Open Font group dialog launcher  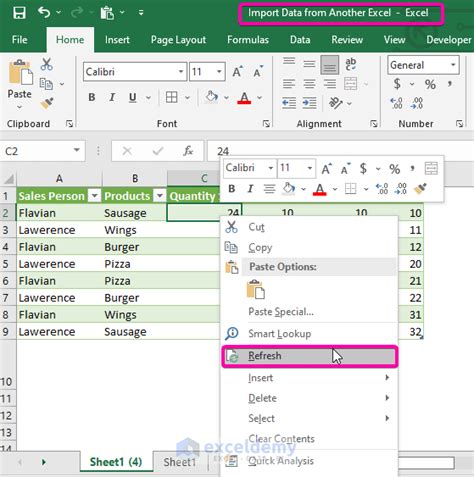tap(266, 124)
